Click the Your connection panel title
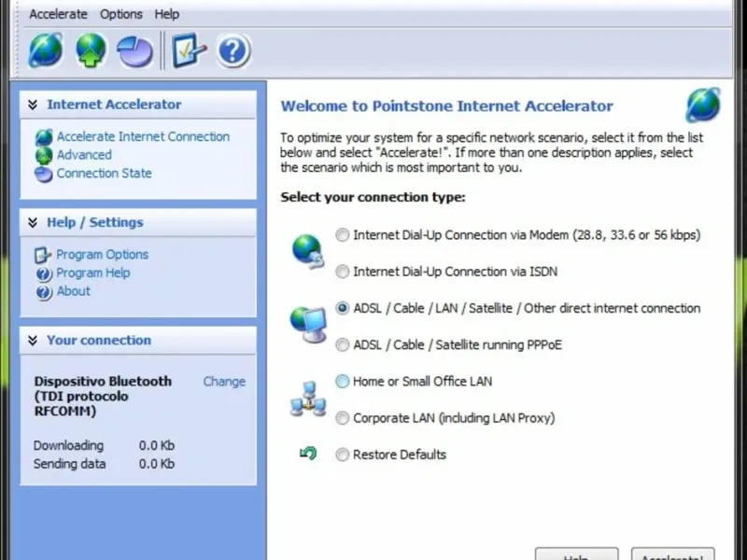Viewport: 747px width, 560px height. (x=99, y=341)
